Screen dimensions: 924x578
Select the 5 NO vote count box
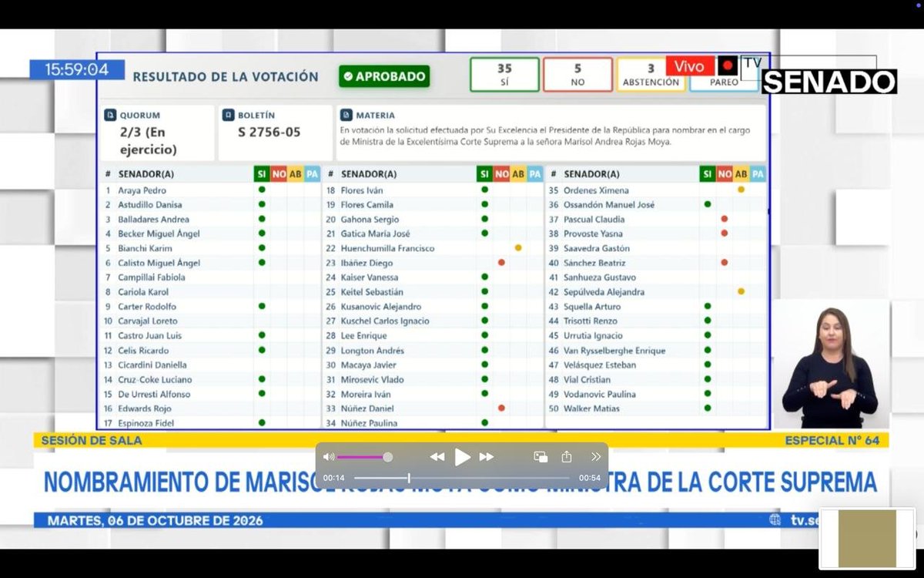click(577, 75)
